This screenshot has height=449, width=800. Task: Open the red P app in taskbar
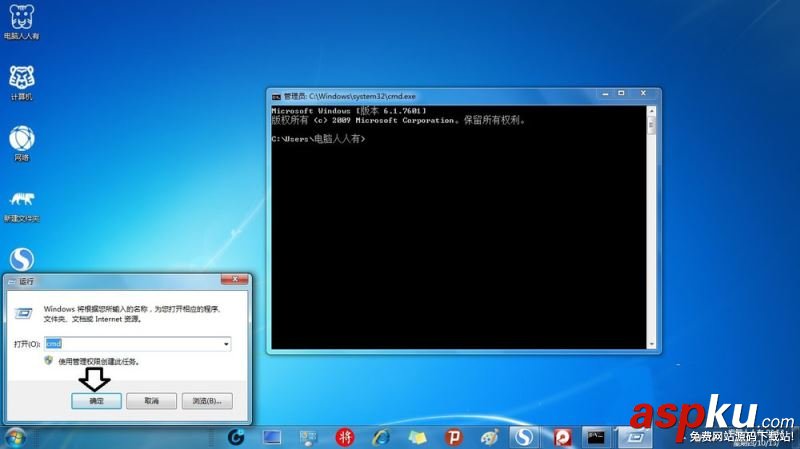pos(453,437)
